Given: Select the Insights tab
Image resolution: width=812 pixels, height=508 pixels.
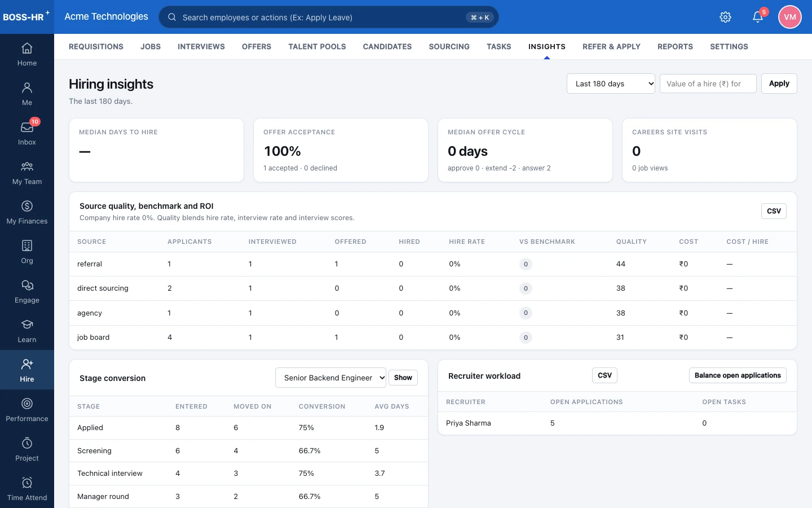Looking at the screenshot, I should click(x=547, y=47).
